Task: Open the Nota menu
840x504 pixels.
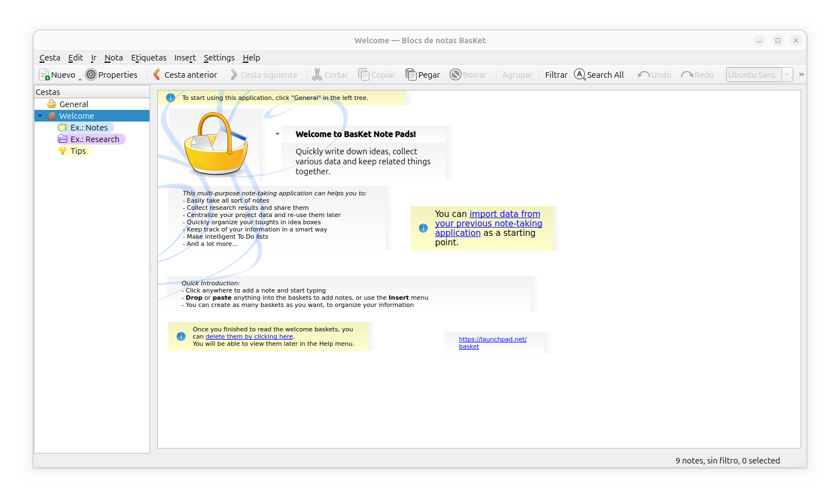Action: (x=113, y=58)
